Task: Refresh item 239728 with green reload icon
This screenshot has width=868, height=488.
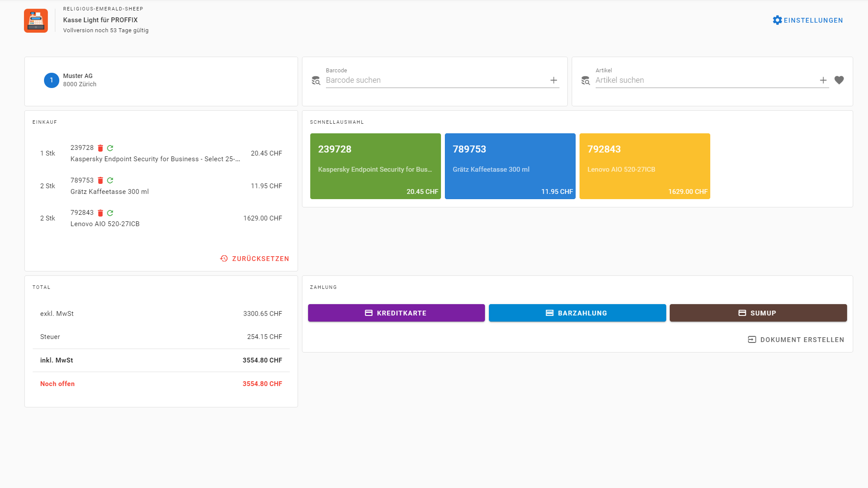Action: pyautogui.click(x=110, y=148)
